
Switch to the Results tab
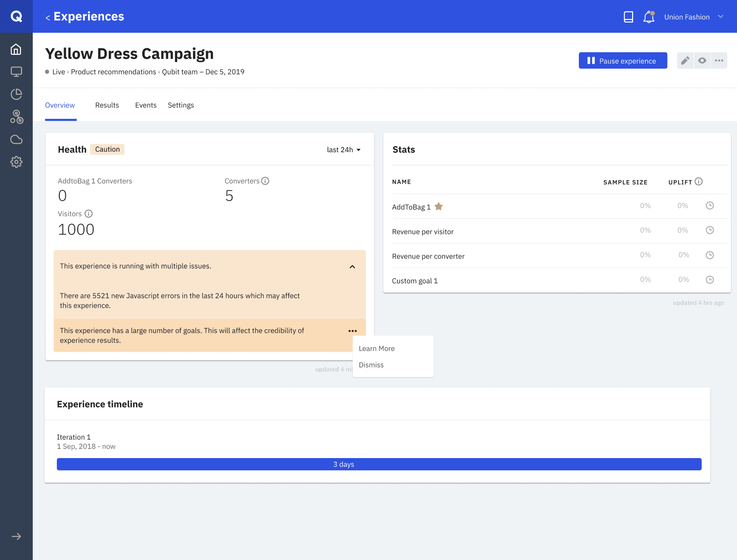tap(107, 105)
